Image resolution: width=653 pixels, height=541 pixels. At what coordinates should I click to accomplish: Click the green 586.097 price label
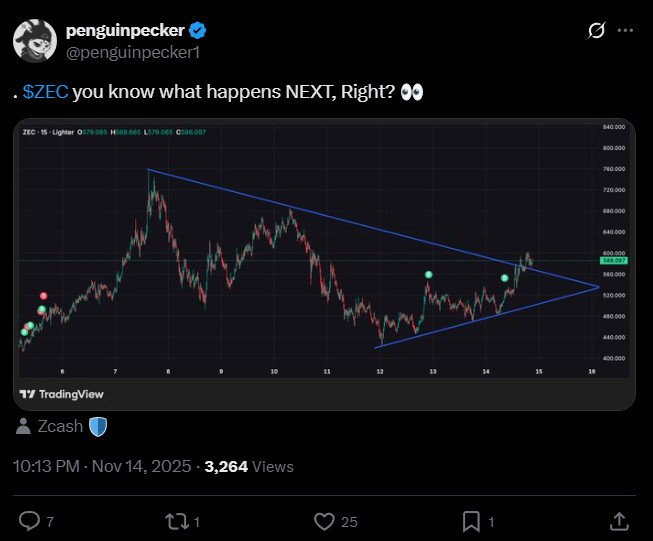(x=613, y=260)
